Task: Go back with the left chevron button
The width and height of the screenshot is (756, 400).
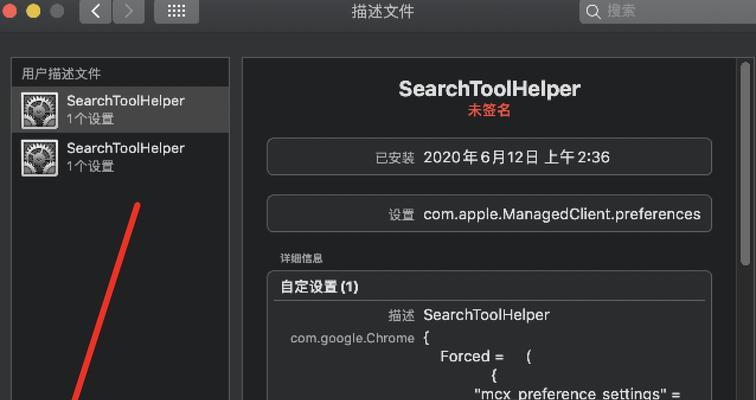Action: (x=95, y=12)
